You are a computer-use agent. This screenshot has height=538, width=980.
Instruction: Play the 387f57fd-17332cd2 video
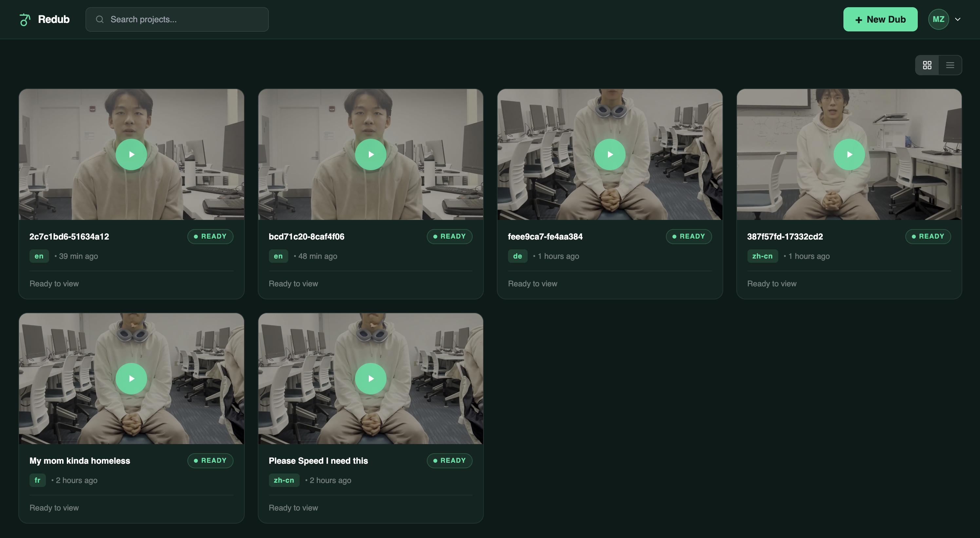pyautogui.click(x=849, y=154)
